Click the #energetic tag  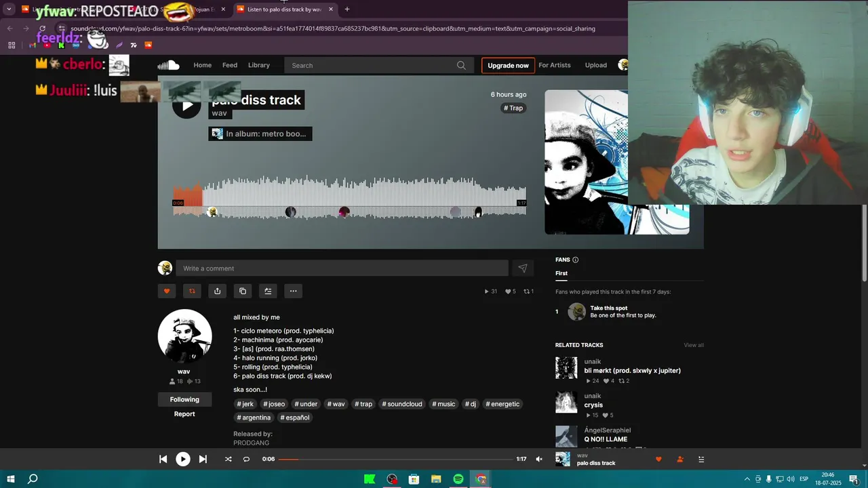pos(502,404)
